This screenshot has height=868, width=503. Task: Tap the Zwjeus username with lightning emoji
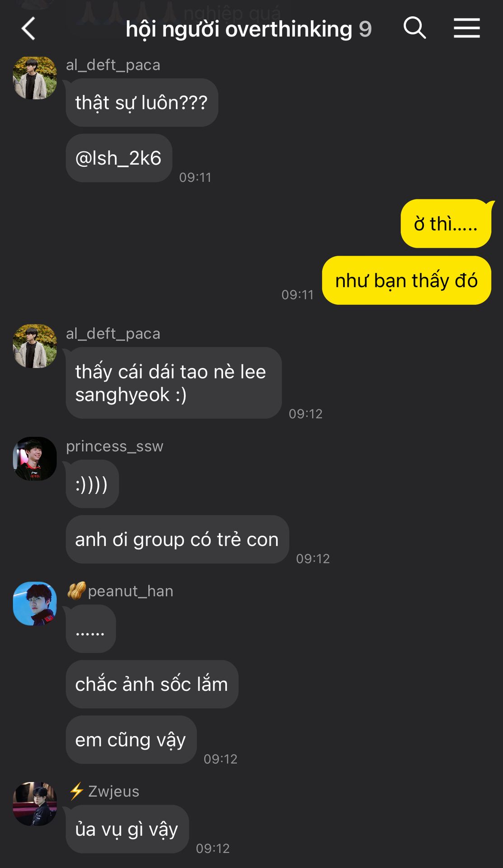103,791
